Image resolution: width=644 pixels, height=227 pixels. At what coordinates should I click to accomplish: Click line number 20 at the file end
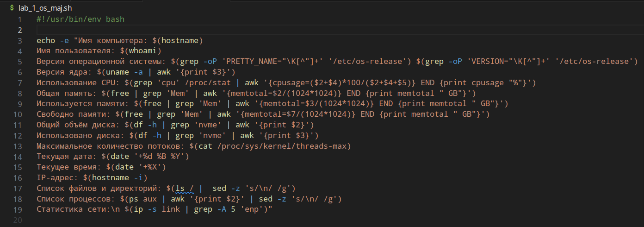coord(18,220)
